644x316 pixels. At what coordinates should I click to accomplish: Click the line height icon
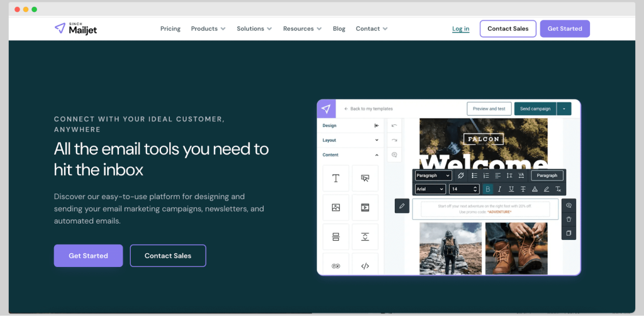click(x=509, y=176)
